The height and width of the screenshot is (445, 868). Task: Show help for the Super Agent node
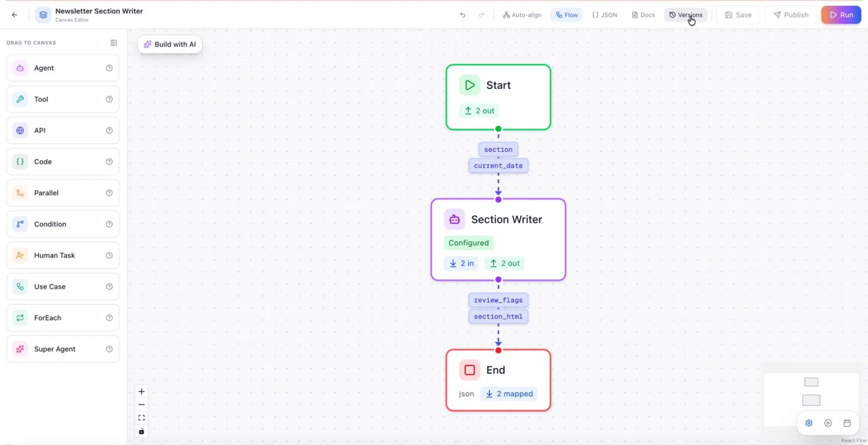pos(109,349)
